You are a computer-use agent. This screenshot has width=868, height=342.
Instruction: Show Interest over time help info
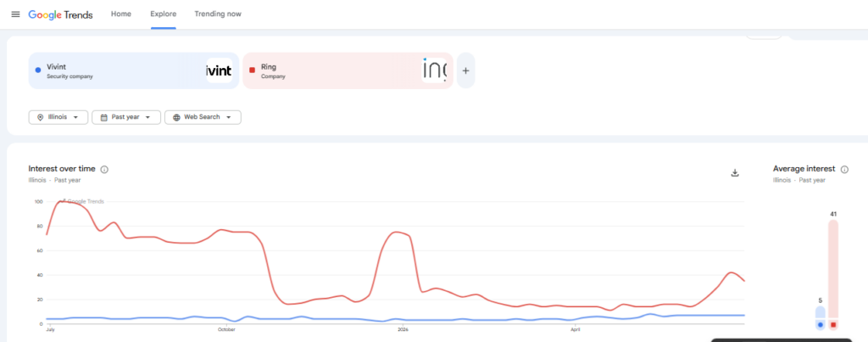[x=104, y=170]
